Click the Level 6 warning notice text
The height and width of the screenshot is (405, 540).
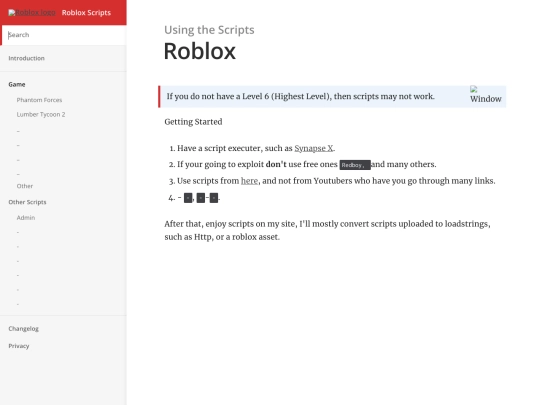pos(300,96)
